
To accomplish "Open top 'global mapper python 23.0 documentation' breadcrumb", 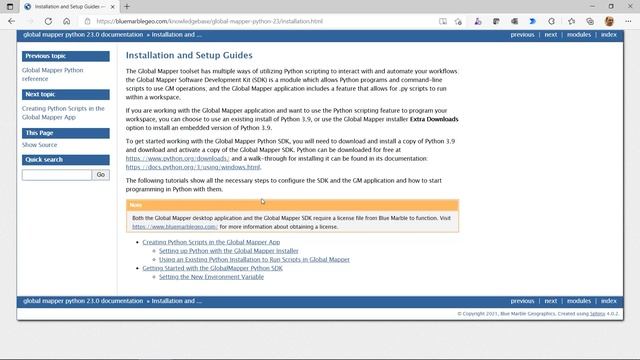I will pos(83,35).
